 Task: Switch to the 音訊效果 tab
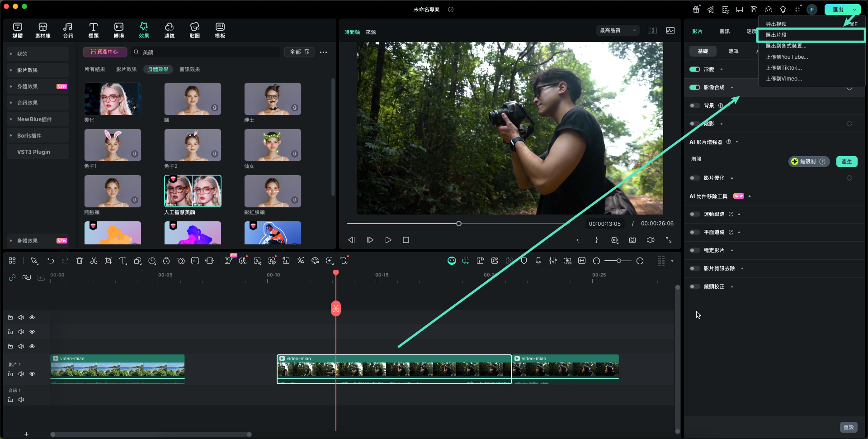point(189,69)
